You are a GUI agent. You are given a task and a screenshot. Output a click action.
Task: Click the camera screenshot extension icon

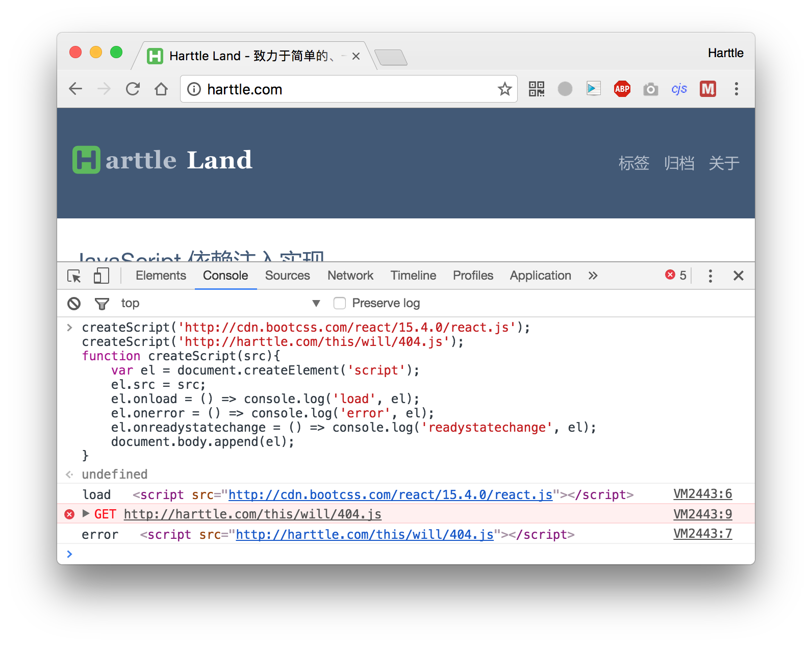tap(651, 89)
